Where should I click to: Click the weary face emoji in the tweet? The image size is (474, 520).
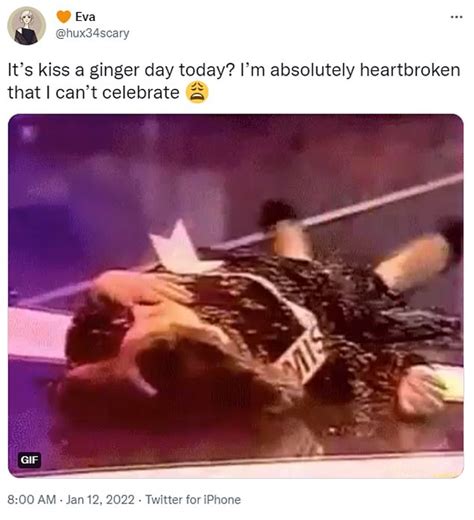pos(197,92)
